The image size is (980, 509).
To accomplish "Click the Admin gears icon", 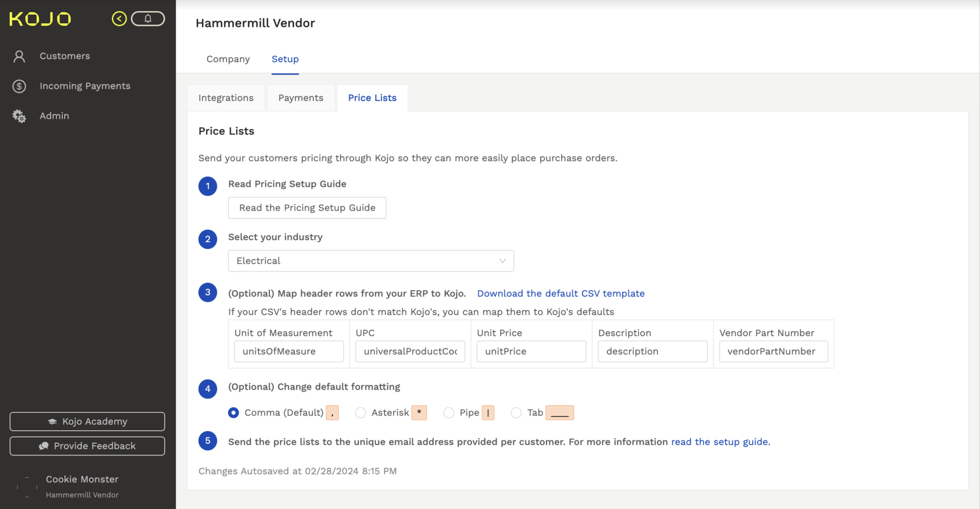I will pos(19,116).
